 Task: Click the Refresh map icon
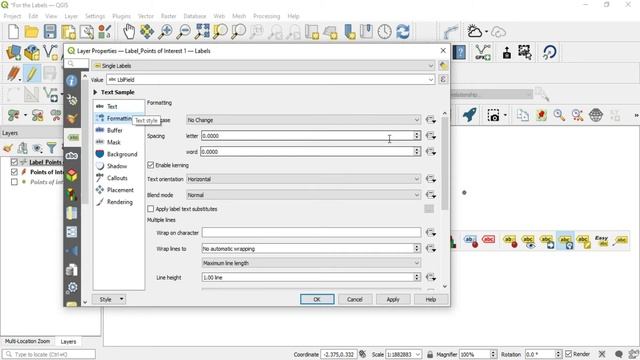coord(403,31)
